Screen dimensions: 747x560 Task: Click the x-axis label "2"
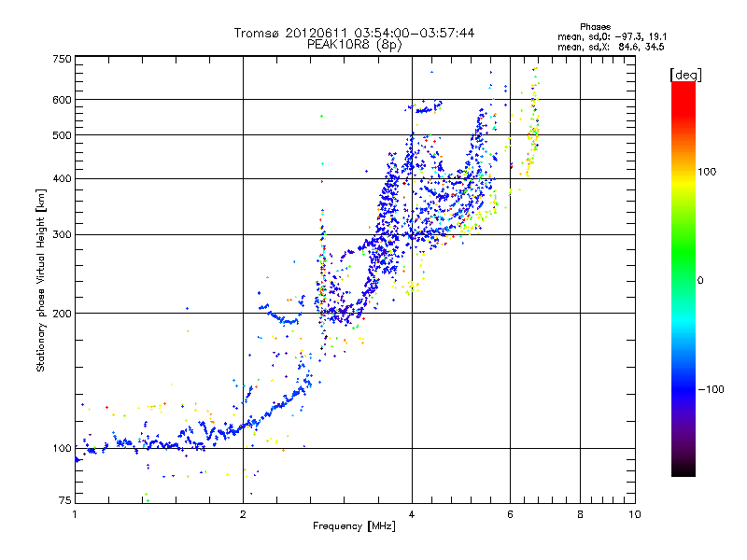pyautogui.click(x=243, y=514)
